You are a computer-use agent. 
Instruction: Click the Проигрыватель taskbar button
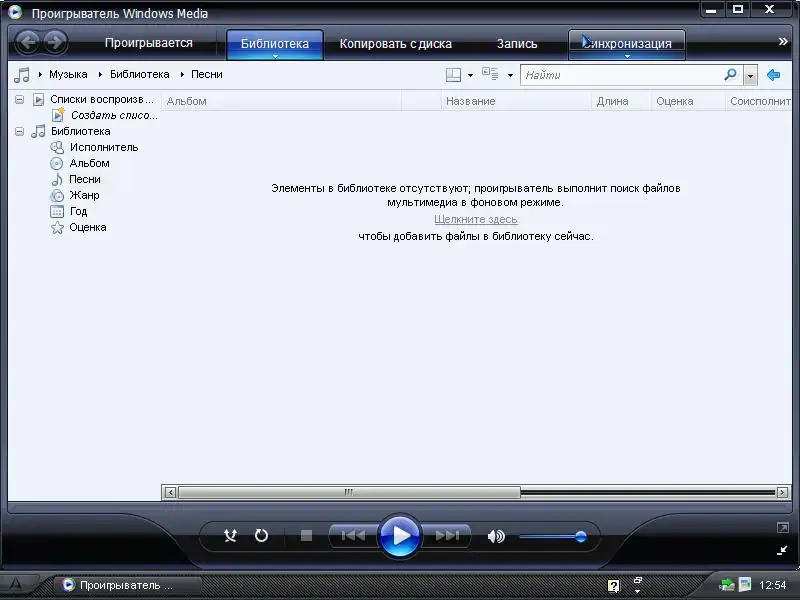128,585
